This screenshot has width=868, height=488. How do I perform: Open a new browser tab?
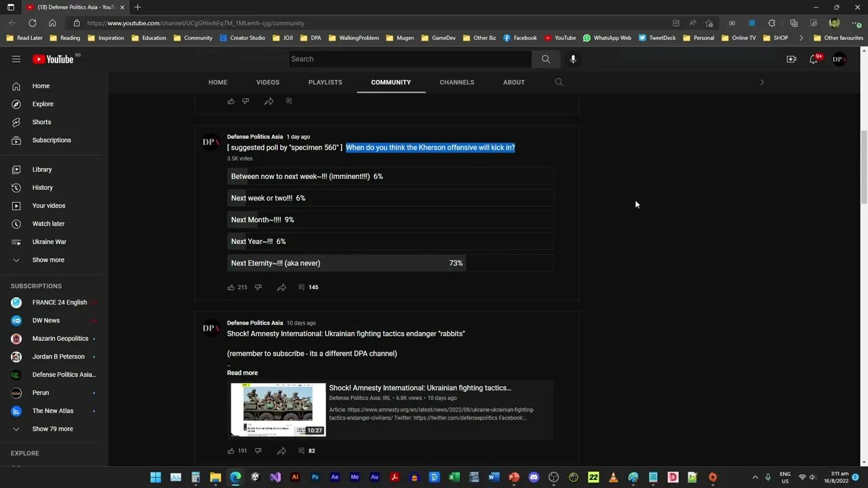click(138, 7)
